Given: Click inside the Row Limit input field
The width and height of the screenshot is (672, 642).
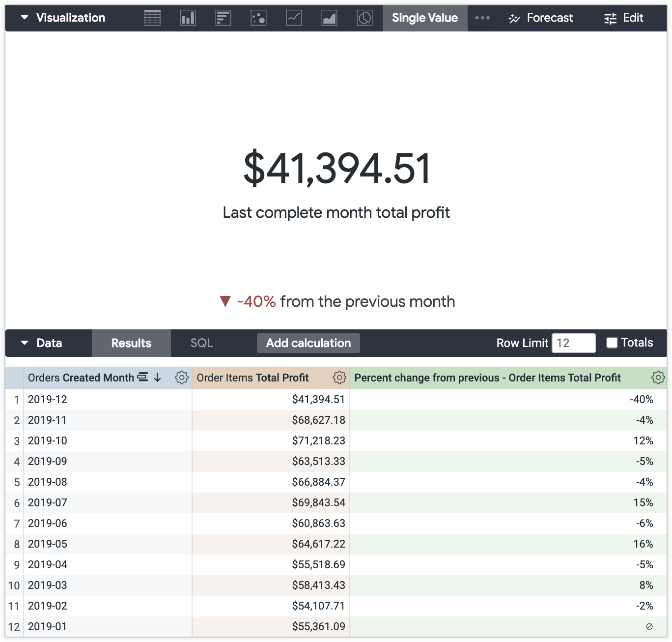Looking at the screenshot, I should 573,343.
